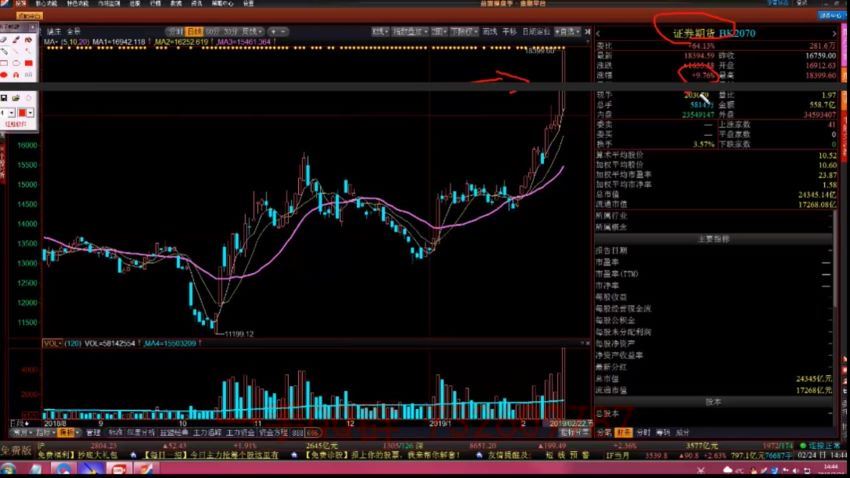Click the orange button below menu bar

tap(30, 16)
